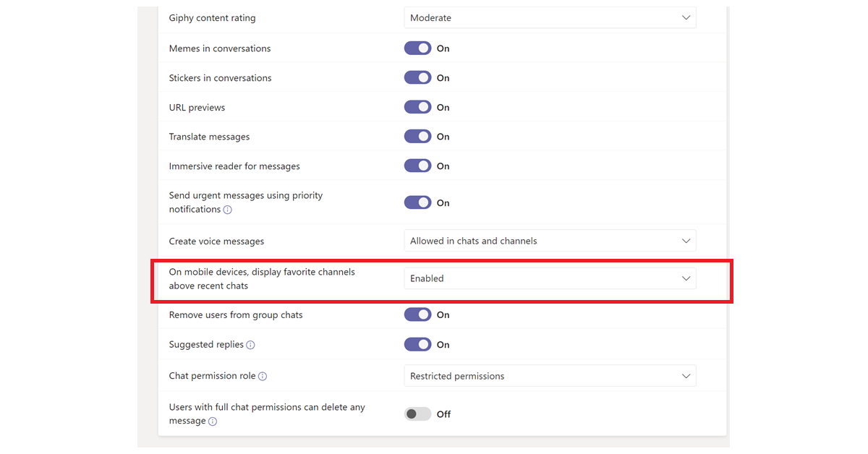The image size is (868, 454).
Task: Open the Giphy content rating dropdown
Action: 550,18
